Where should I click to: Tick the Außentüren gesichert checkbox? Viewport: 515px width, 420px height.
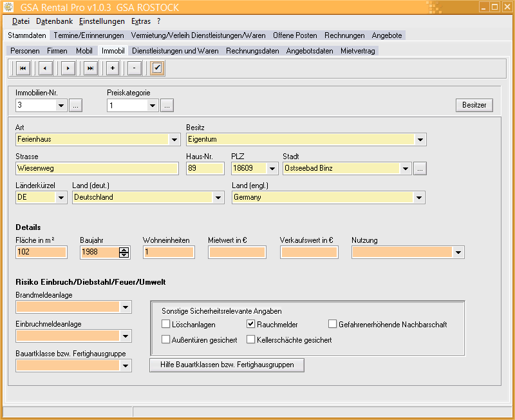[x=166, y=339]
